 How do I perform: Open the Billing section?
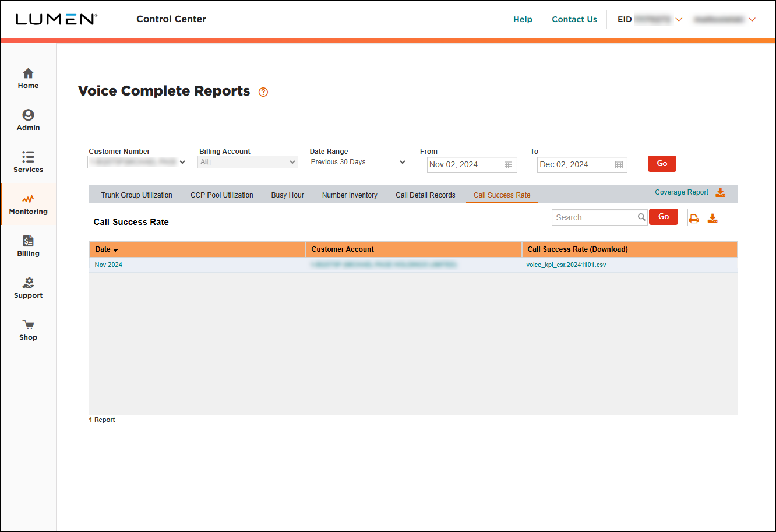(x=28, y=245)
